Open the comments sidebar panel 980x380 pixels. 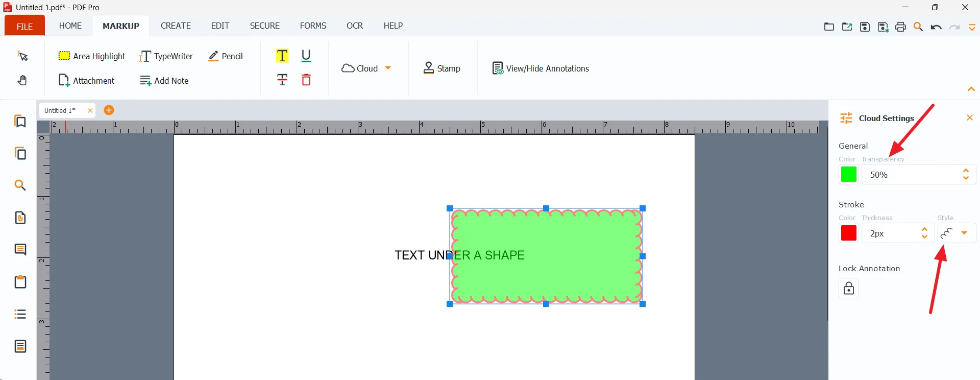[x=20, y=250]
